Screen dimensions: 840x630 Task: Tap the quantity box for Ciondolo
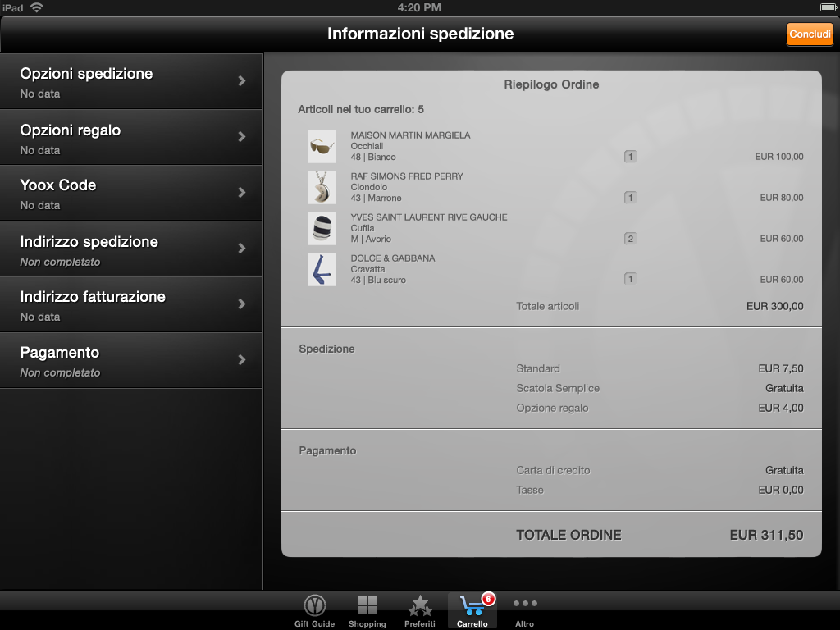tap(631, 198)
